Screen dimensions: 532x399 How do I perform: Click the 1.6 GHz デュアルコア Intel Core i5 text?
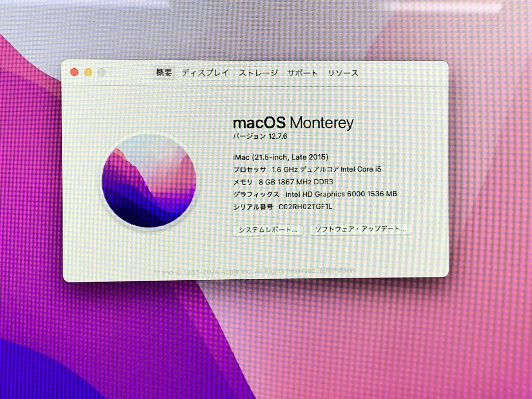pyautogui.click(x=326, y=169)
